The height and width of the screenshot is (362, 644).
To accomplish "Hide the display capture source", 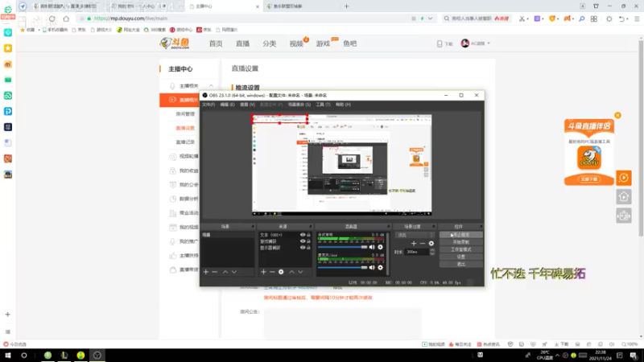I will point(303,248).
